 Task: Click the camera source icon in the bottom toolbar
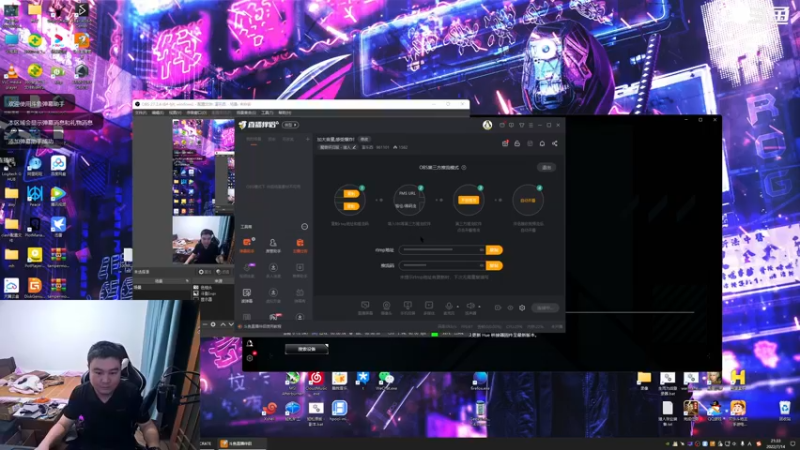[x=386, y=306]
